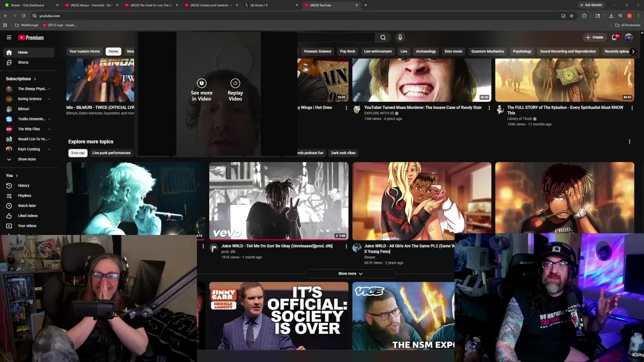The height and width of the screenshot is (362, 644).
Task: Go back with the browser back arrow
Action: (6, 16)
